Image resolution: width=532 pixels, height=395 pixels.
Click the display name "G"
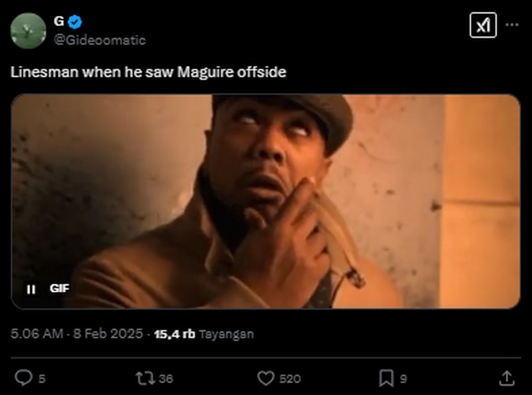59,21
